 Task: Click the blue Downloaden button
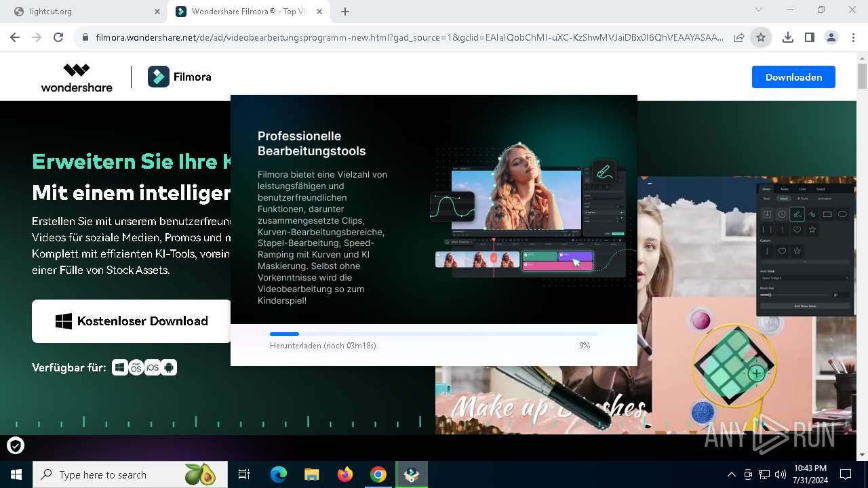point(793,77)
